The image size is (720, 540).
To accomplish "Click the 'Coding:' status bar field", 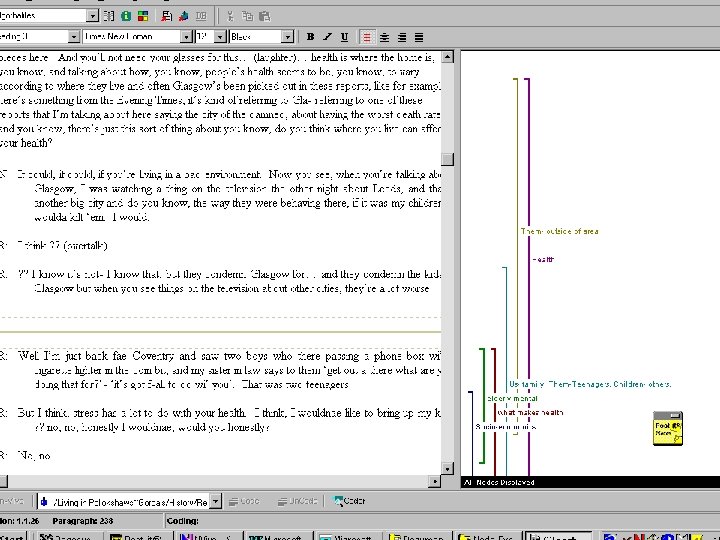I will pyautogui.click(x=183, y=521).
